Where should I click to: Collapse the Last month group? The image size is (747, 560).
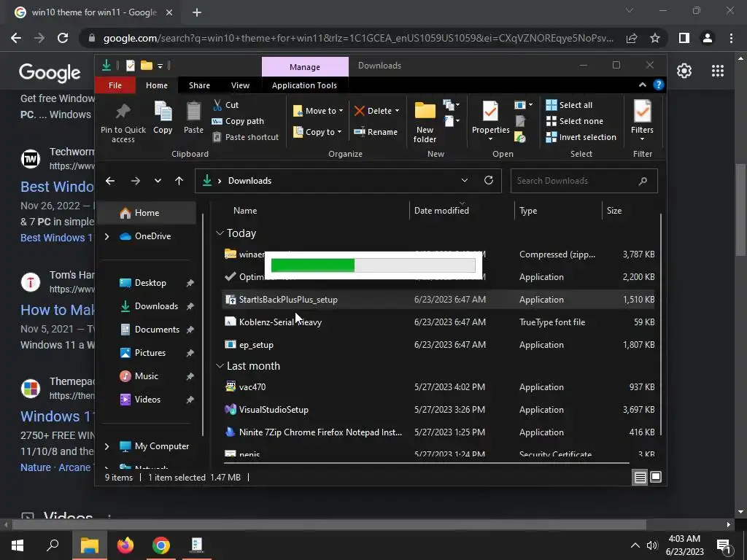click(220, 366)
